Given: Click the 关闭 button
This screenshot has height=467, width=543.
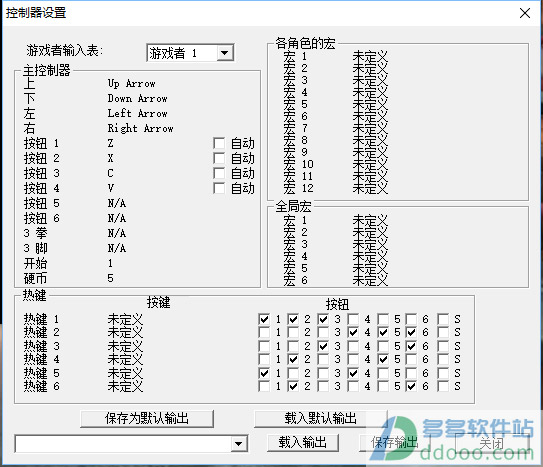Looking at the screenshot, I should coord(491,442).
